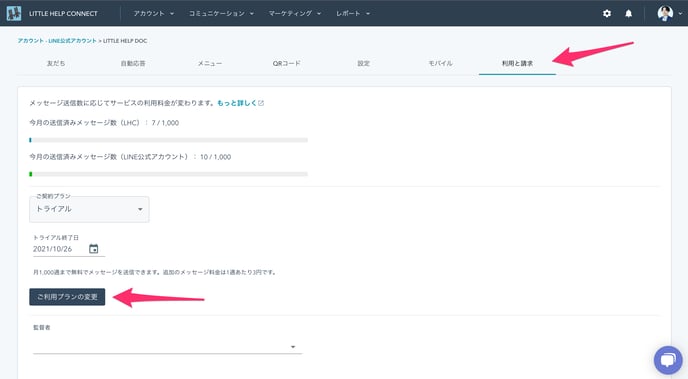Image resolution: width=688 pixels, height=379 pixels.
Task: Click the LITTLE HELP CONNECT title text
Action: pyautogui.click(x=63, y=14)
